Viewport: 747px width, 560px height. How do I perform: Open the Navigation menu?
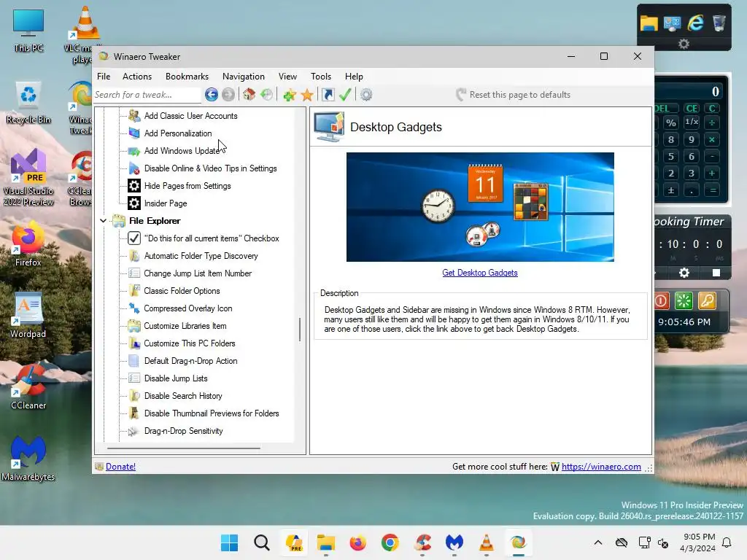point(244,76)
